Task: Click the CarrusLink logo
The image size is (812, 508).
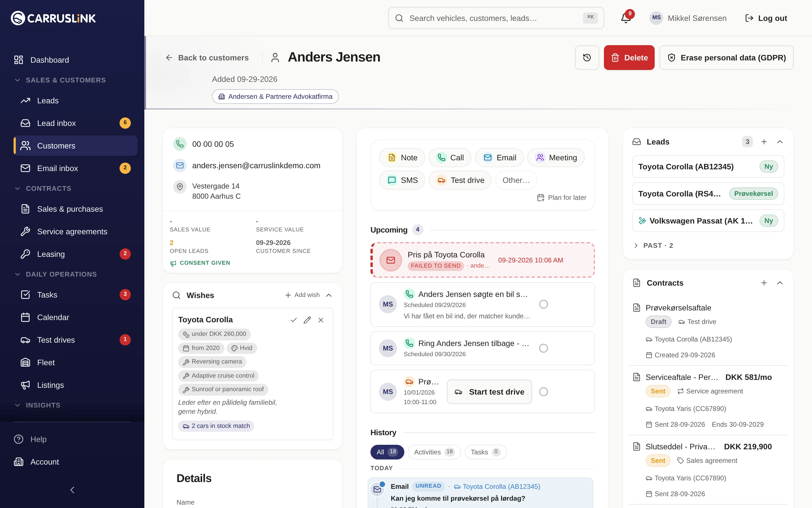Action: 53,18
